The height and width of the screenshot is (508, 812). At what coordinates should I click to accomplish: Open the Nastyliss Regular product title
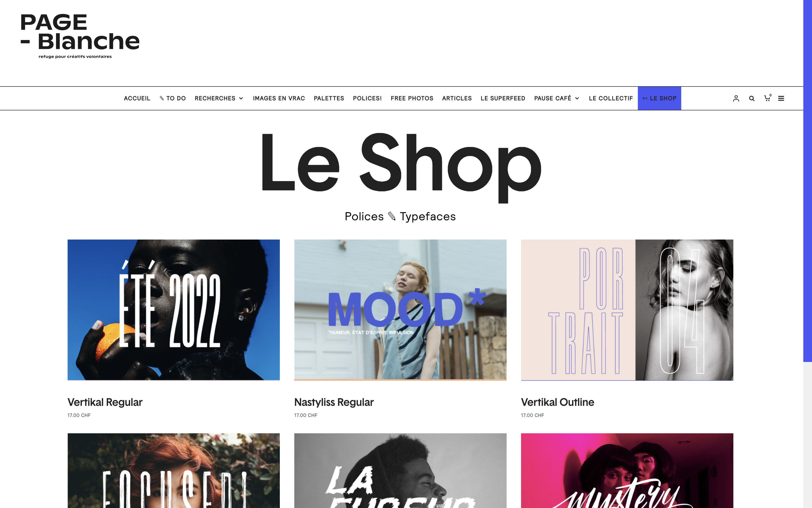(334, 402)
